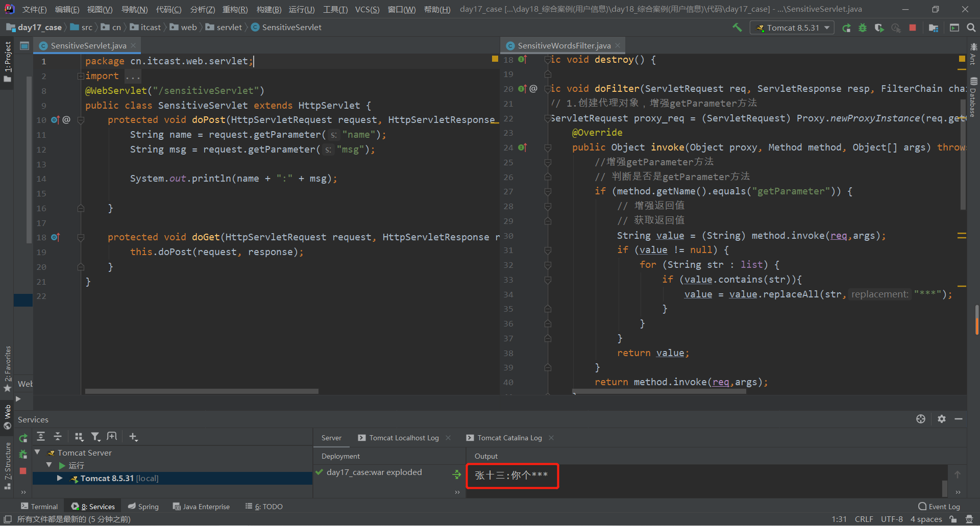Close the SensitiveServlet.java tab
The image size is (980, 526).
tap(133, 45)
